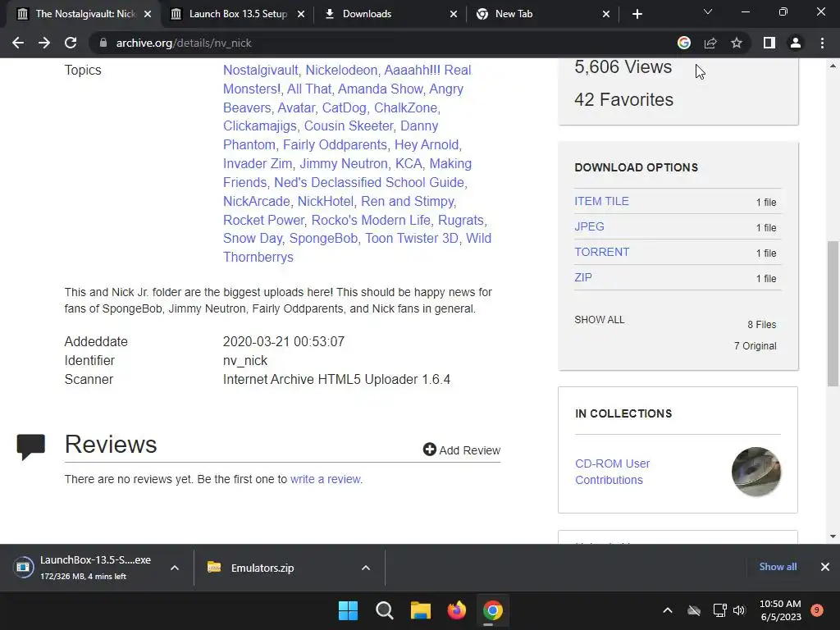Open the Chrome profile menu

[x=796, y=43]
